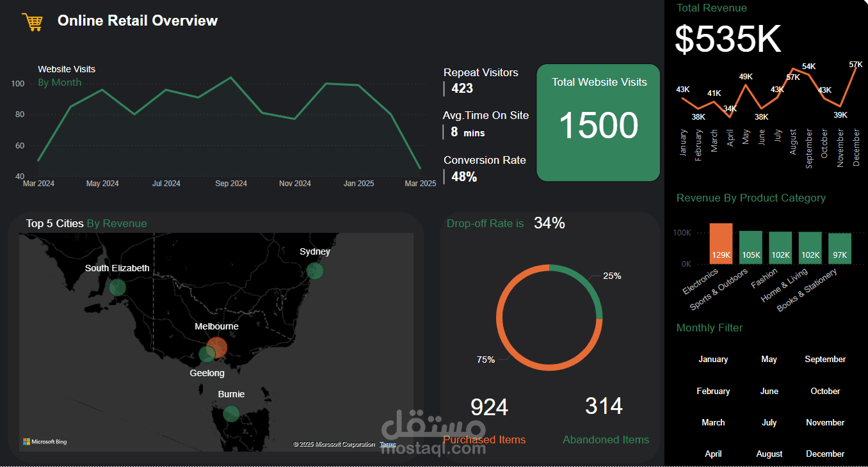Select the Geelong map bubble

point(207,354)
